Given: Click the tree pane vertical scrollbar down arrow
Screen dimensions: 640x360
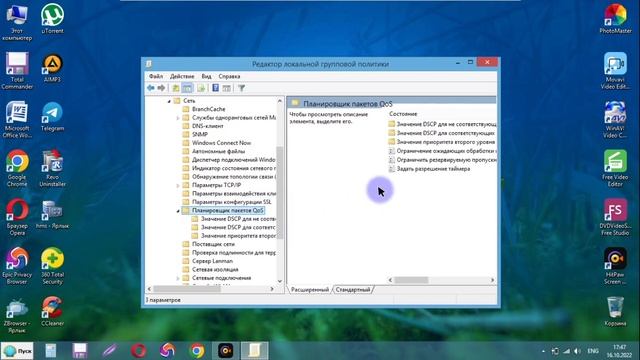Looking at the screenshot, I should coord(280,281).
